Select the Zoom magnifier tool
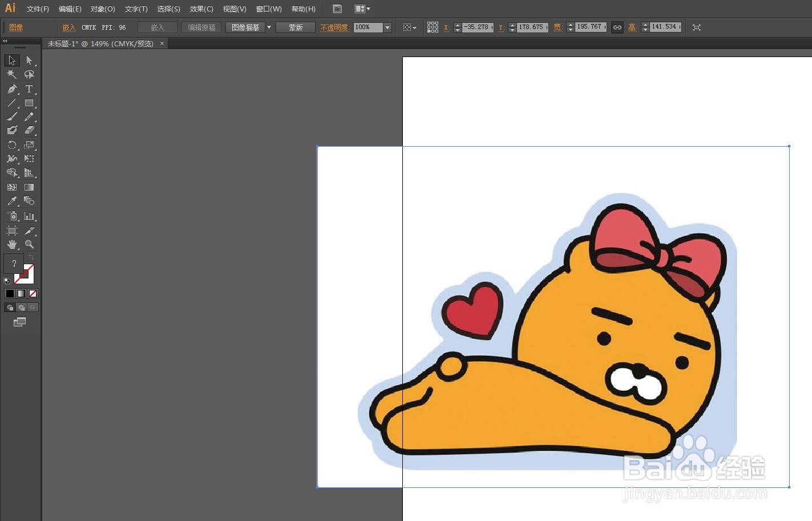 tap(29, 244)
